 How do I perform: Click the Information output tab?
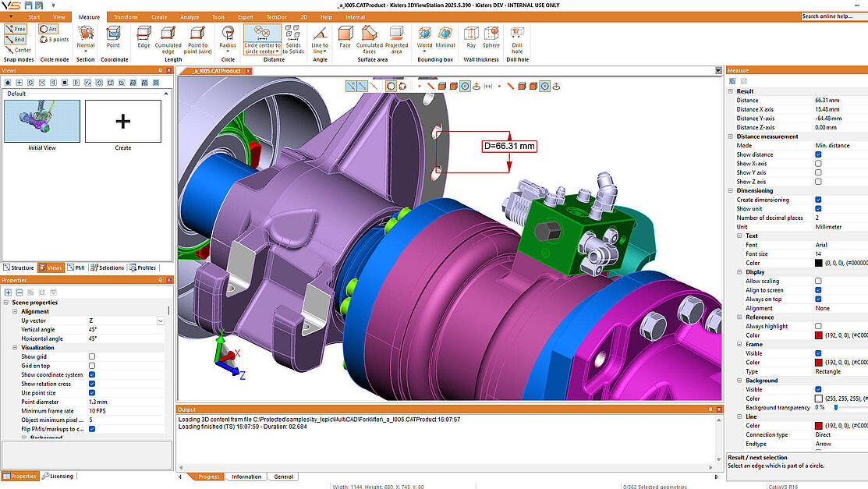[x=246, y=477]
